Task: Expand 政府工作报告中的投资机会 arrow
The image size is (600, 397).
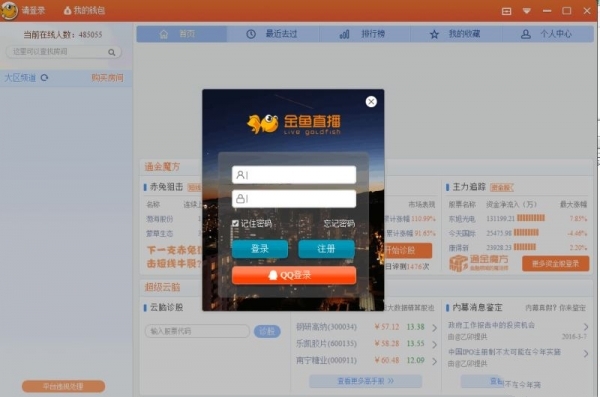Action: tap(586, 327)
